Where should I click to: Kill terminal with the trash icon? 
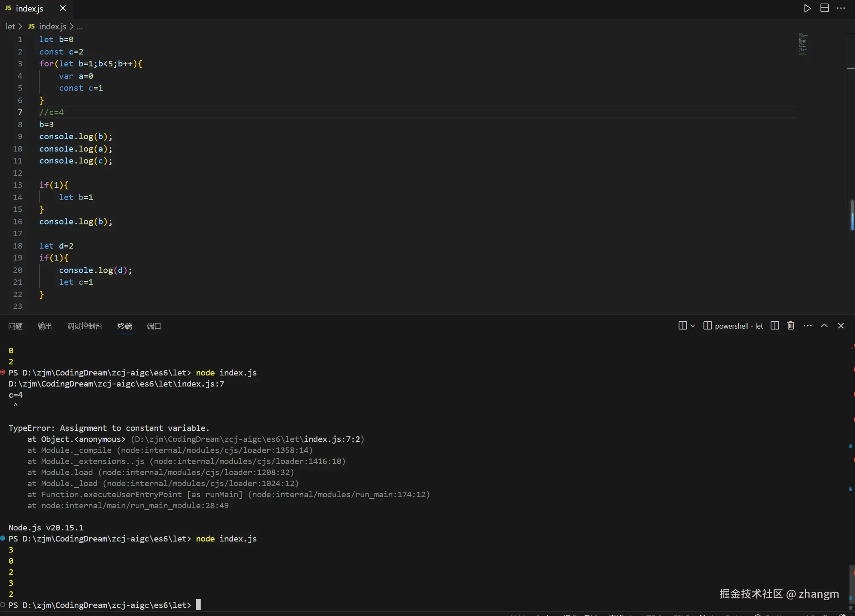791,326
